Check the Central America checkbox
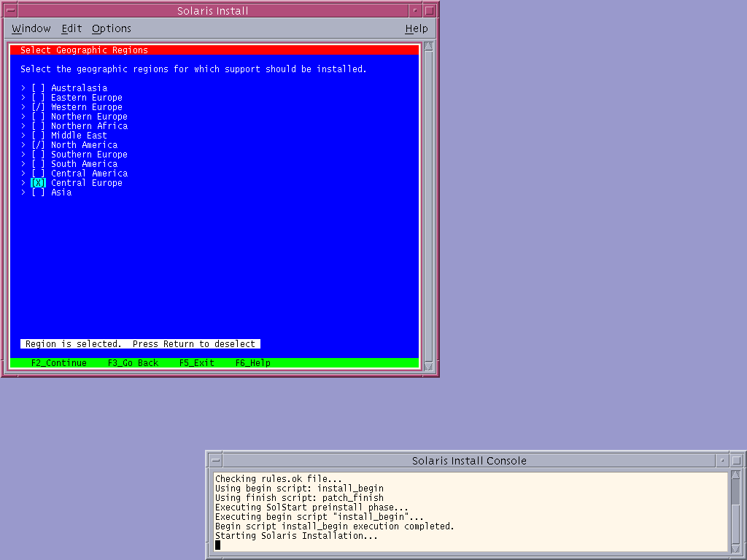This screenshot has width=747, height=560. point(38,174)
